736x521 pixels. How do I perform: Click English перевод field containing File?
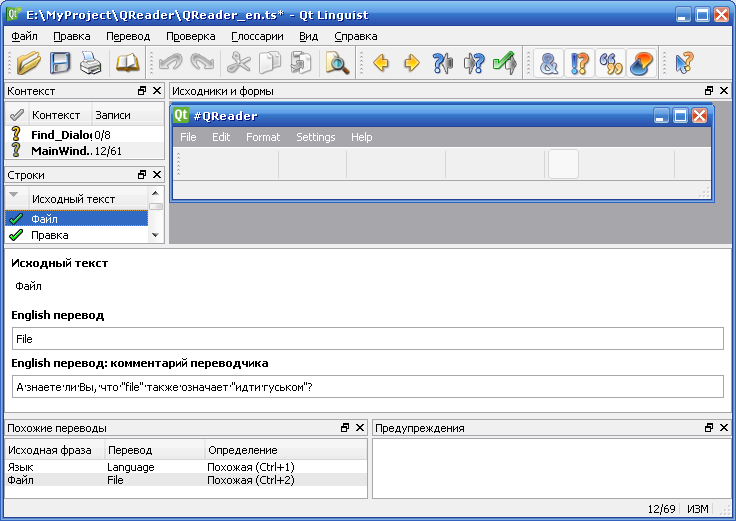(x=368, y=339)
